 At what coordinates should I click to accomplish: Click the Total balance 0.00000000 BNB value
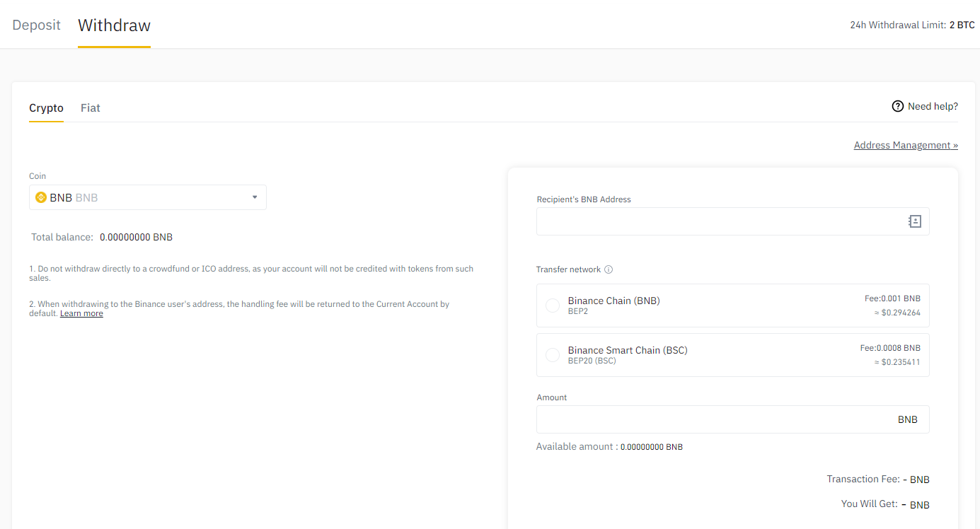pyautogui.click(x=136, y=237)
